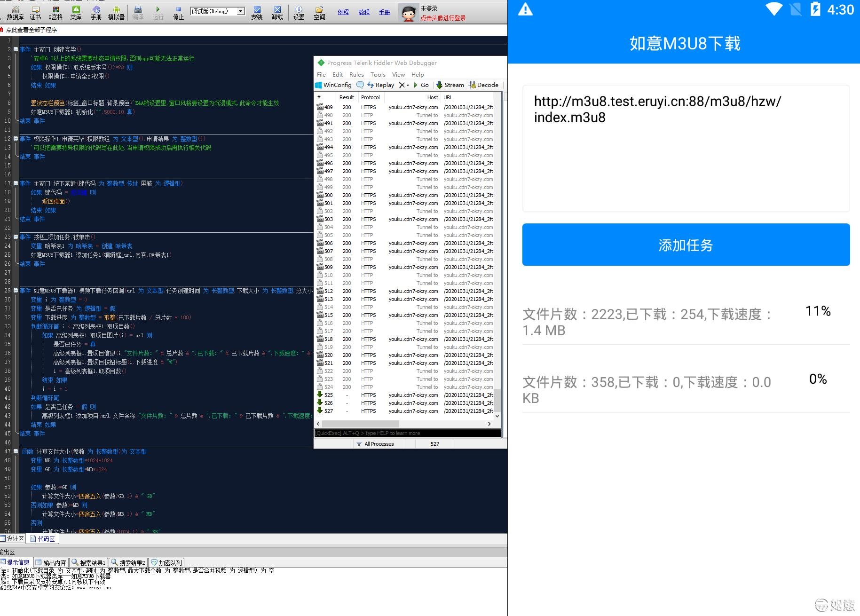Toggle Stream mode in Fiddler
Screen dimensions: 860x616
[450, 85]
